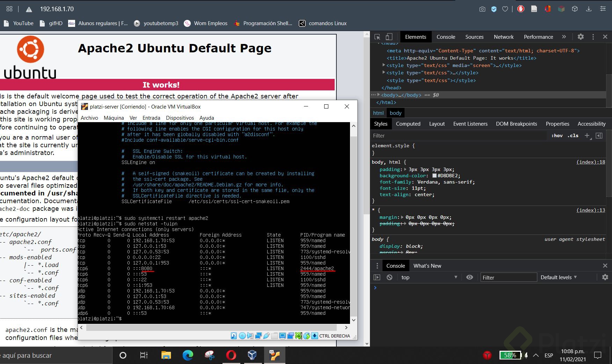This screenshot has height=364, width=612.
Task: Open the browser downloads icon
Action: (589, 9)
